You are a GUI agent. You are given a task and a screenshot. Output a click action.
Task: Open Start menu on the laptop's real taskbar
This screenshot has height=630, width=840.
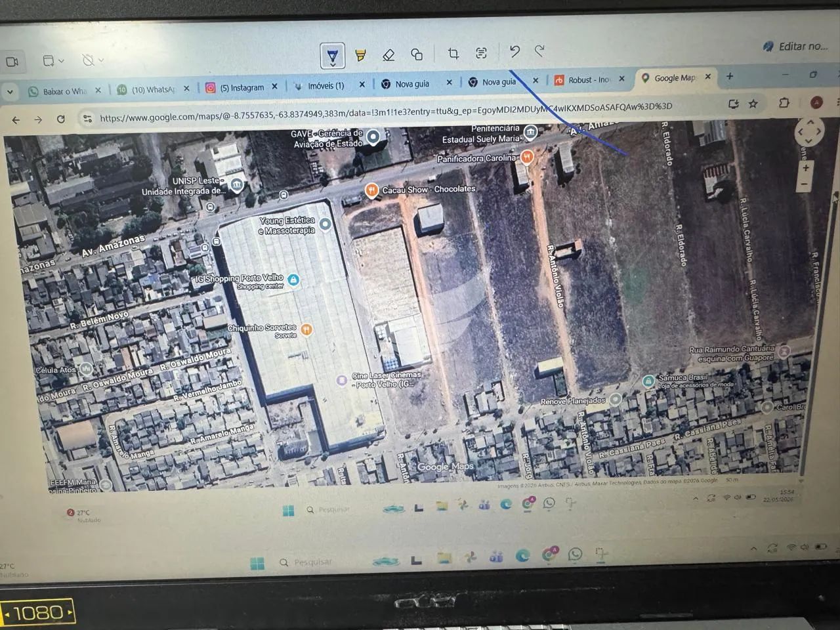tap(257, 563)
